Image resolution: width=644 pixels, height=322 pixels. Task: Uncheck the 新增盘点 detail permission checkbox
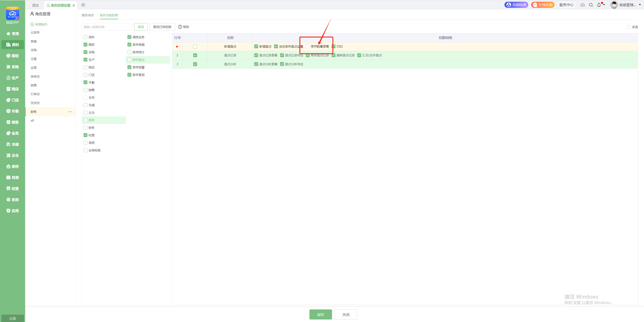pyautogui.click(x=256, y=46)
